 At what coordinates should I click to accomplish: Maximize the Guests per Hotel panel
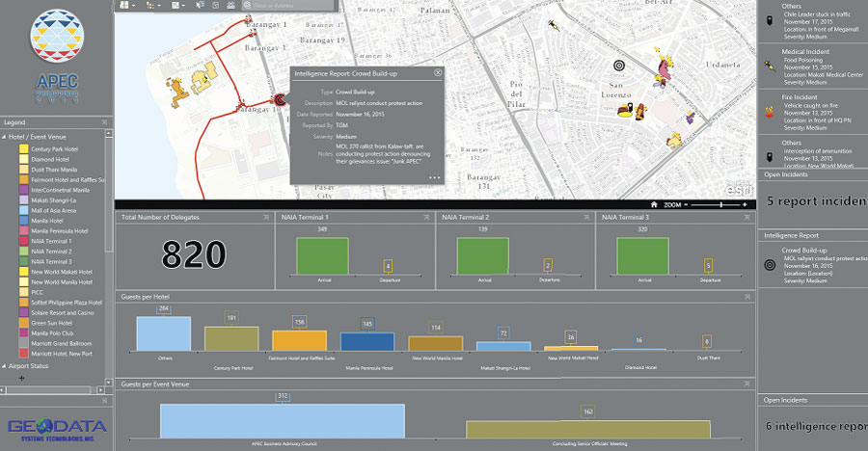pyautogui.click(x=746, y=297)
